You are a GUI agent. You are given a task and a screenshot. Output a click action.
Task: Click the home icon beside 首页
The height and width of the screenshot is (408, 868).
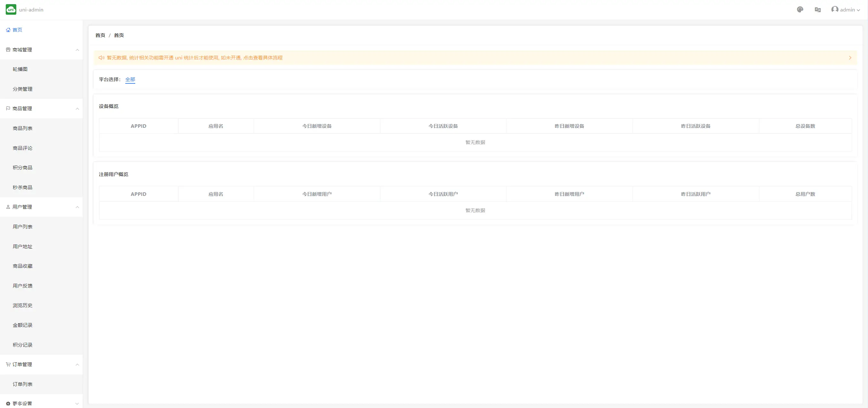(x=8, y=30)
